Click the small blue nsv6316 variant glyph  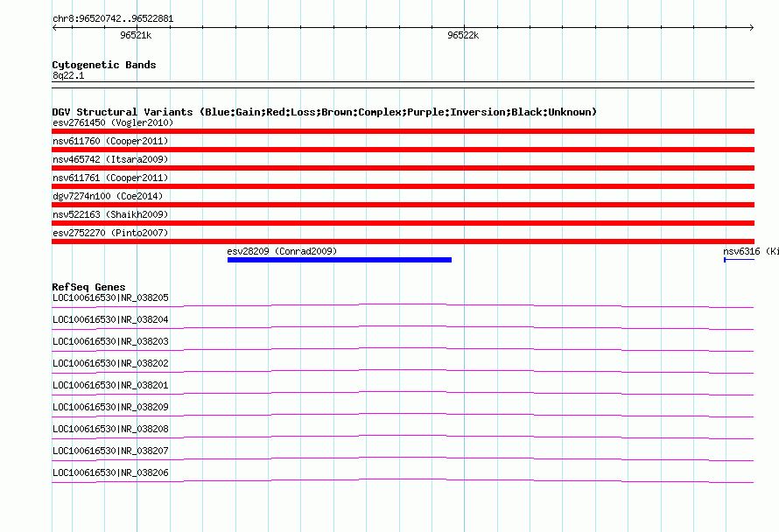pos(740,260)
